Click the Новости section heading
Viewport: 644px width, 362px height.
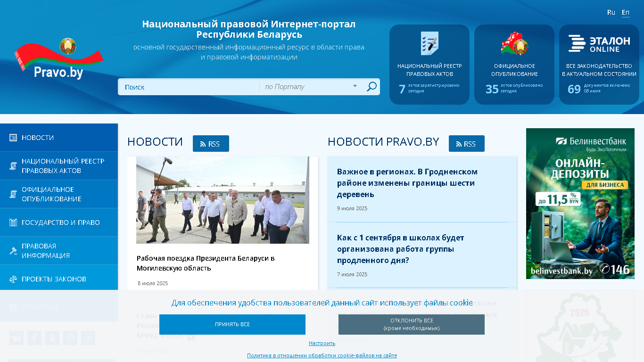(x=155, y=142)
